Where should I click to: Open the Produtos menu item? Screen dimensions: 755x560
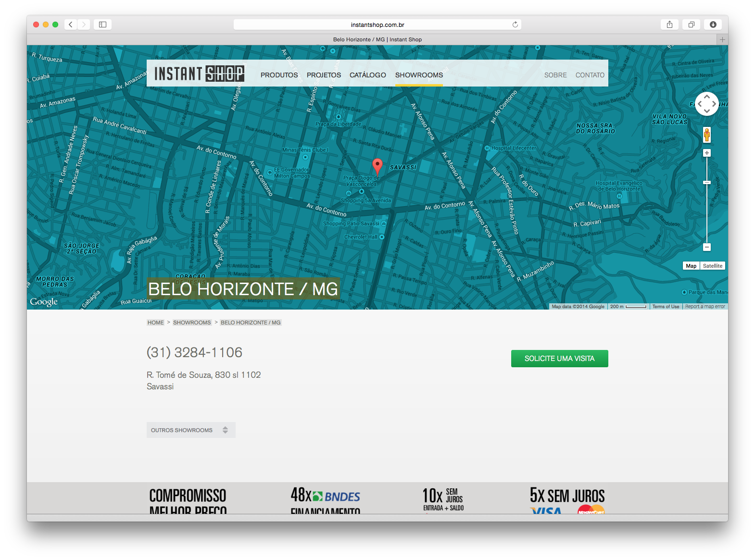click(279, 75)
